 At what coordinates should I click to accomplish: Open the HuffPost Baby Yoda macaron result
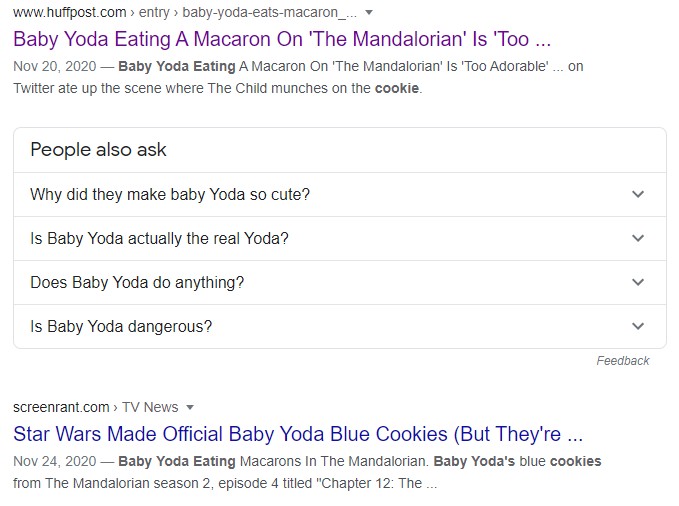click(282, 41)
